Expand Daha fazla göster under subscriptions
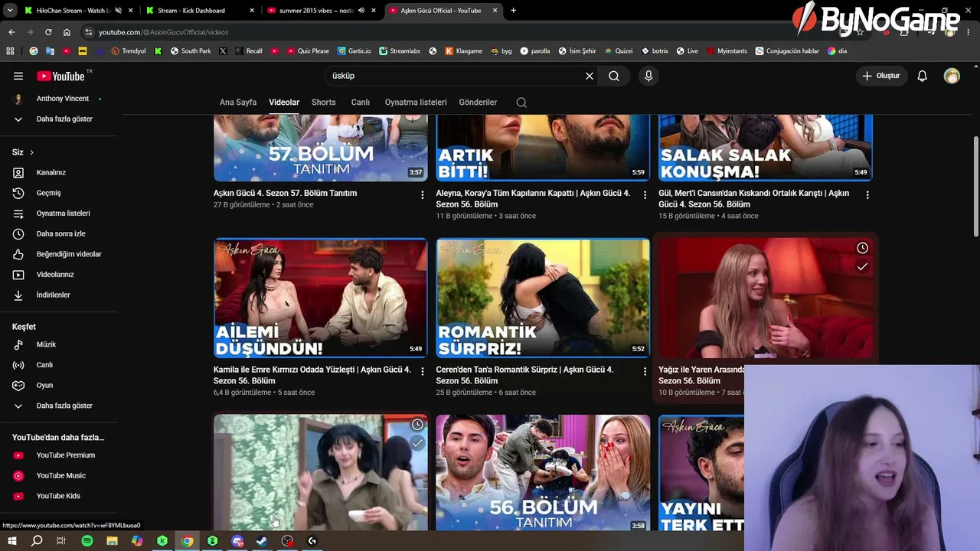The height and width of the screenshot is (551, 980). coord(60,119)
